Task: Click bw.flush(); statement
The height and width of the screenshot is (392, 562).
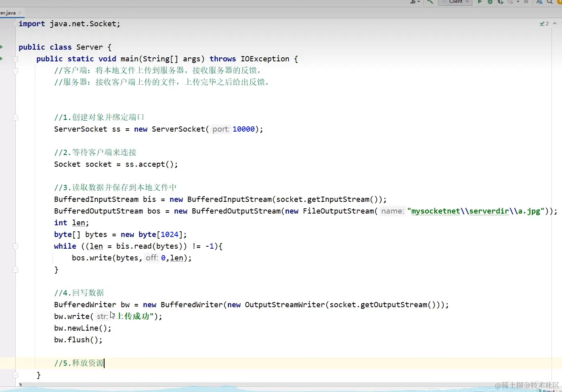Action: [78, 340]
